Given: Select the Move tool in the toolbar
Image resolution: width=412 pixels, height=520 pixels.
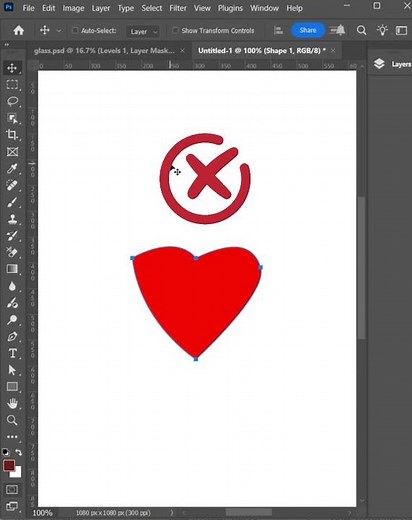Looking at the screenshot, I should 12,68.
